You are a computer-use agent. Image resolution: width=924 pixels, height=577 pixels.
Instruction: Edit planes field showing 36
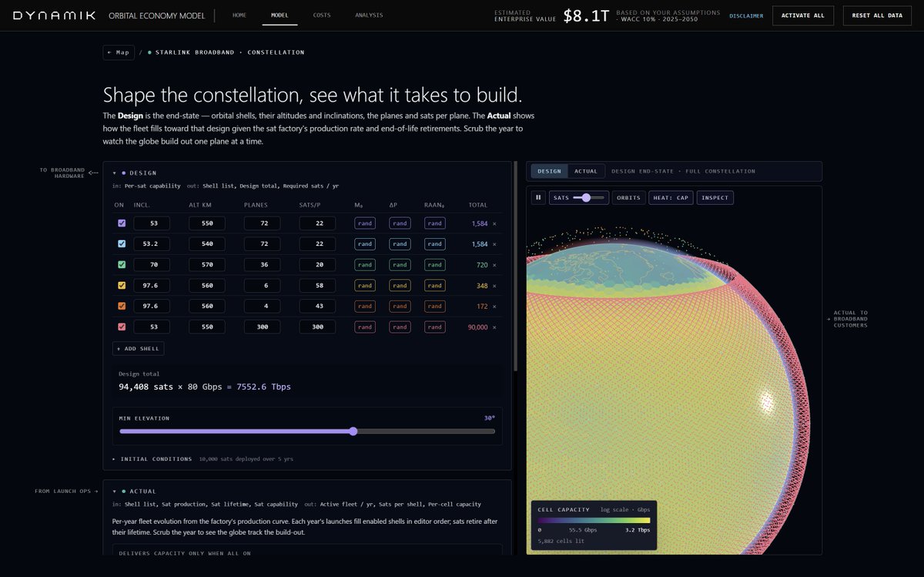[263, 265]
